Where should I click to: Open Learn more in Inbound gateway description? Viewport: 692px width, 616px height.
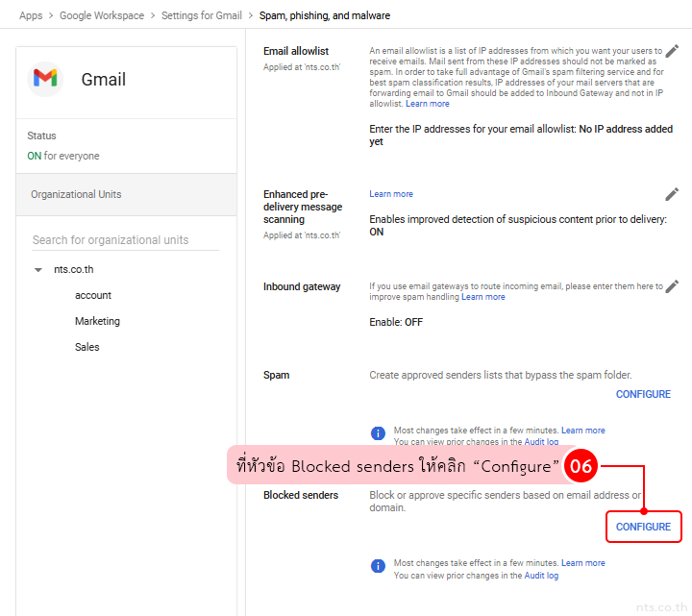pyautogui.click(x=483, y=297)
